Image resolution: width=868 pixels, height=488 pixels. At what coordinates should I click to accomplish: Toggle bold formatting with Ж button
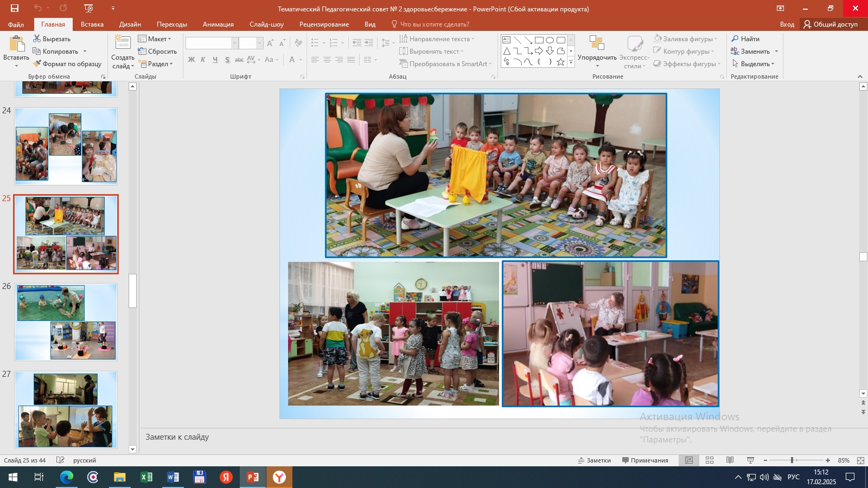[x=192, y=60]
